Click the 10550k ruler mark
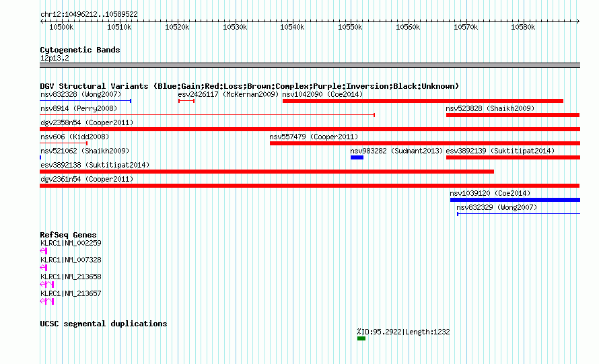The image size is (599, 364). click(350, 27)
